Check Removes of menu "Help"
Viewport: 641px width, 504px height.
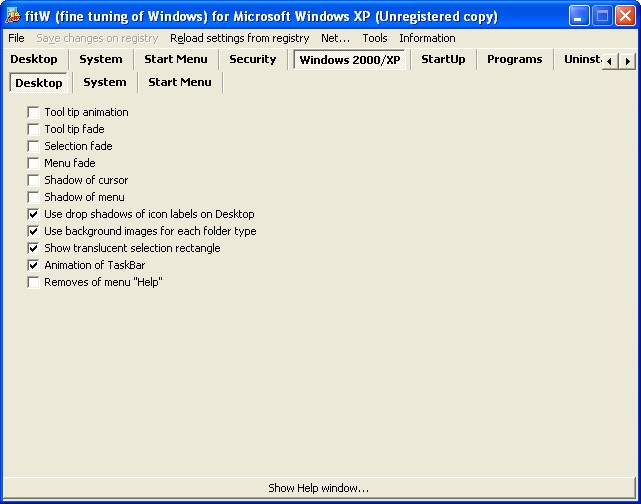tap(33, 282)
